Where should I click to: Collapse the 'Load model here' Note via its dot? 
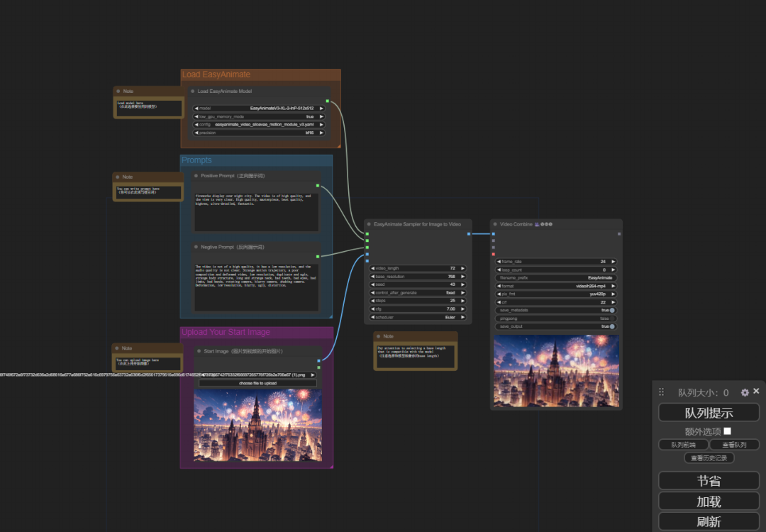118,92
